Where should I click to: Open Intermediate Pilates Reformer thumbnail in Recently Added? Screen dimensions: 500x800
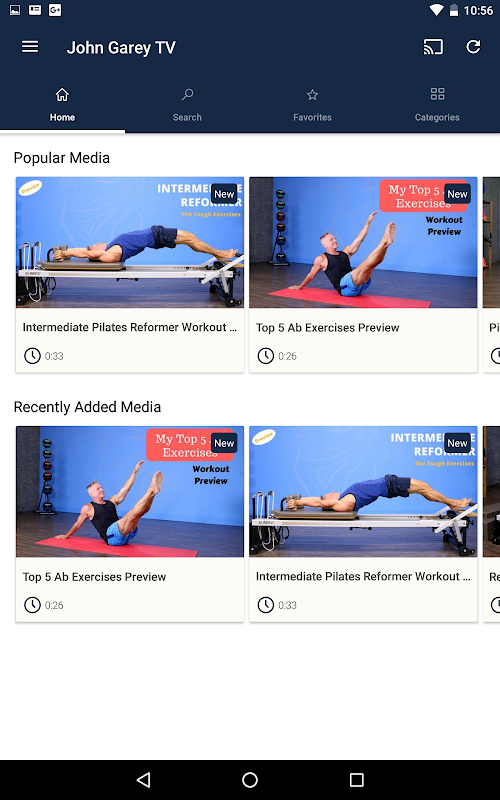(x=363, y=491)
